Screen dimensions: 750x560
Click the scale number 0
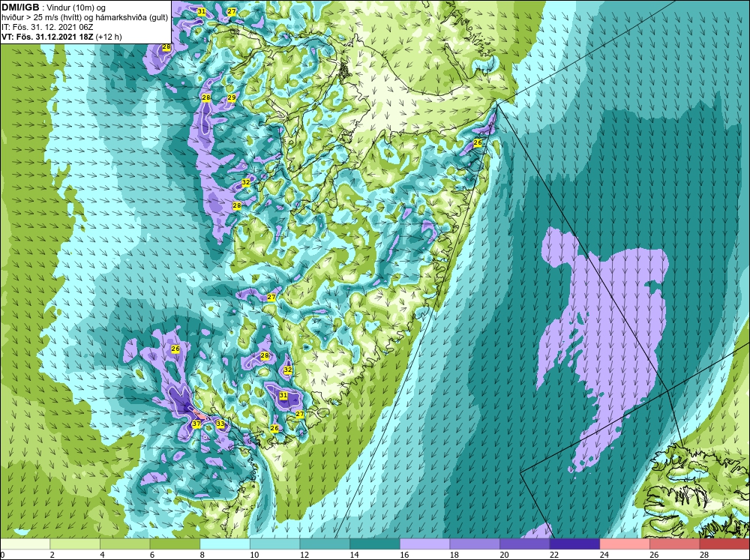click(2, 555)
